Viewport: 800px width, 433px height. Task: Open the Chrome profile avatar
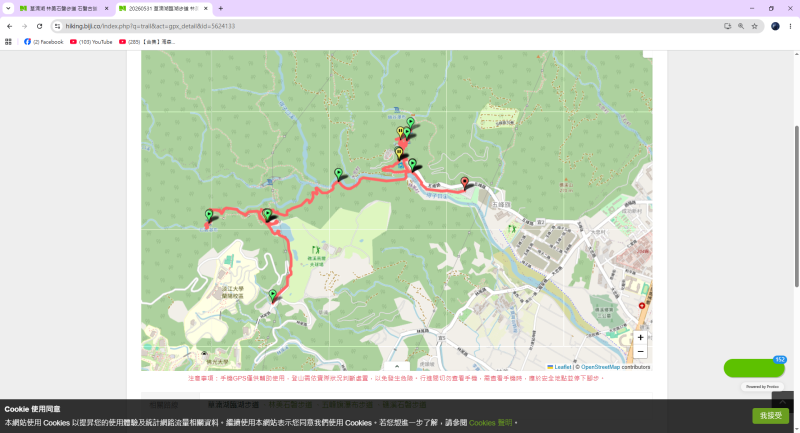(x=775, y=26)
